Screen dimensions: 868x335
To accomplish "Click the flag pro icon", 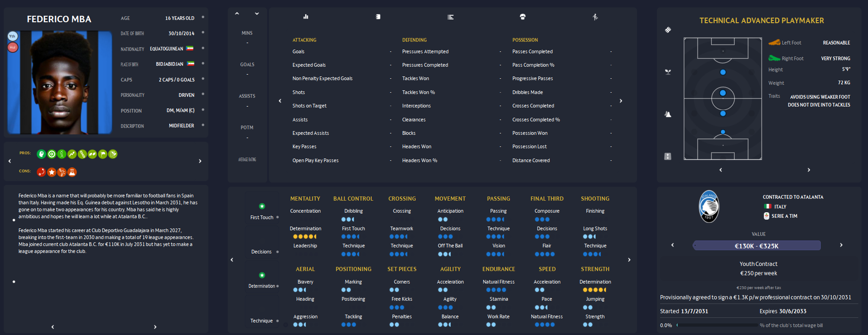I will (x=102, y=154).
